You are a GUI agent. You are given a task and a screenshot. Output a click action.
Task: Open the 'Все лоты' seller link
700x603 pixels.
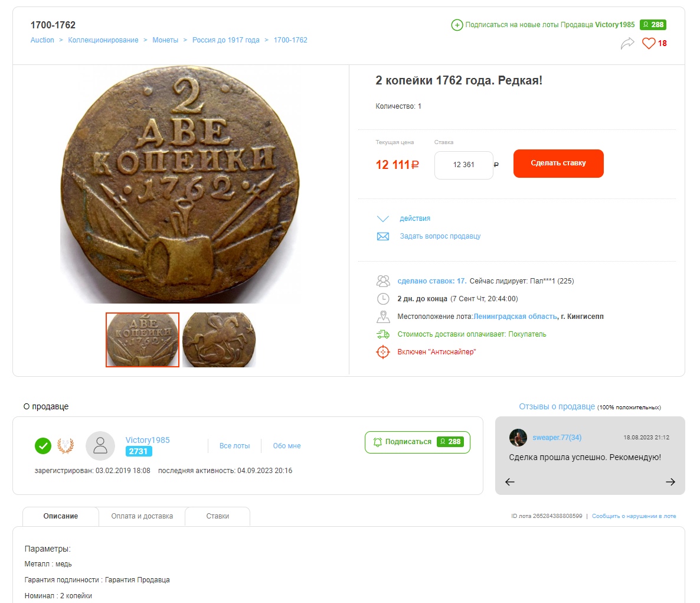234,446
